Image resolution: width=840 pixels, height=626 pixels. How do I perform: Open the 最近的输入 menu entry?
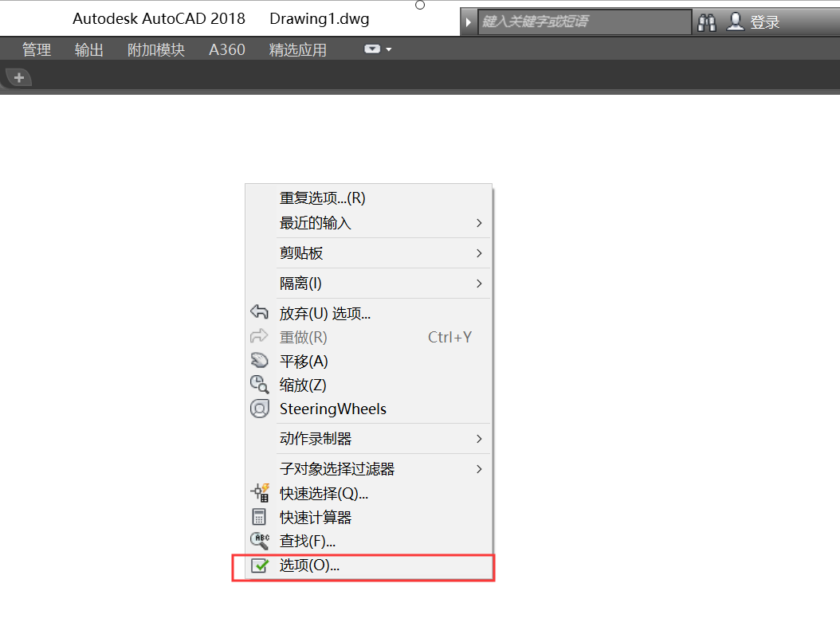tap(368, 223)
